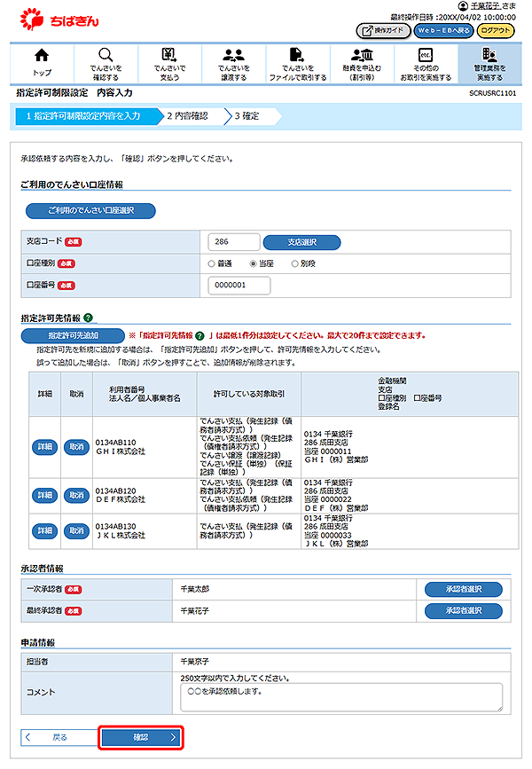Open でんさいをファイルで取引する menu
Screen dimensions: 532x769
[x=298, y=64]
